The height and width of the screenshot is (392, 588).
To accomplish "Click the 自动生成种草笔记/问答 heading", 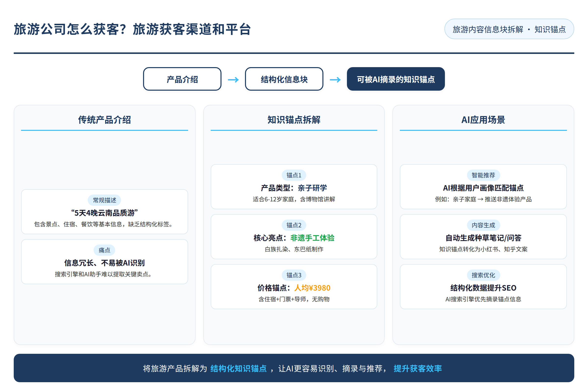I will click(483, 238).
